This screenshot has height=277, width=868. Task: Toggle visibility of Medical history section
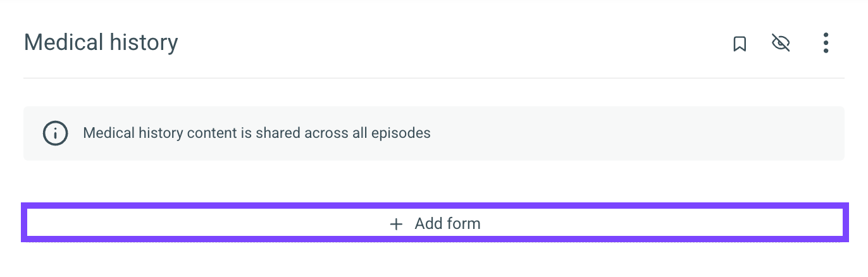click(x=781, y=43)
